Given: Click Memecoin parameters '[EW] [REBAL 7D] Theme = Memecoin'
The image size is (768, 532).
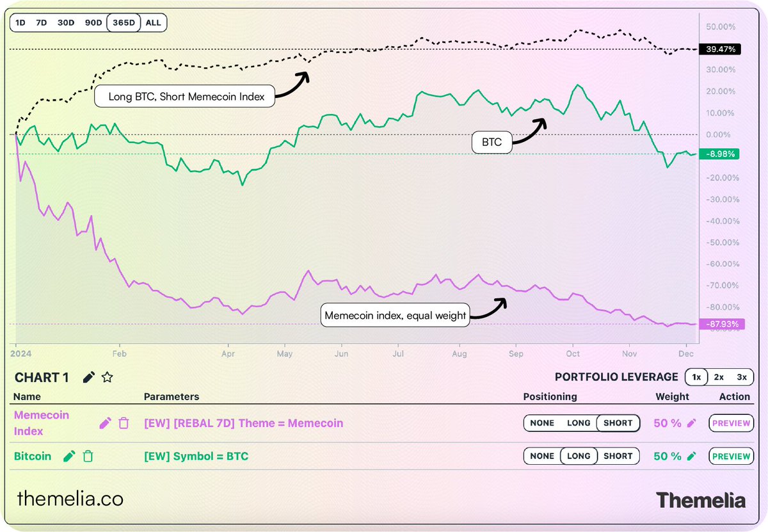Looking at the screenshot, I should click(x=243, y=423).
